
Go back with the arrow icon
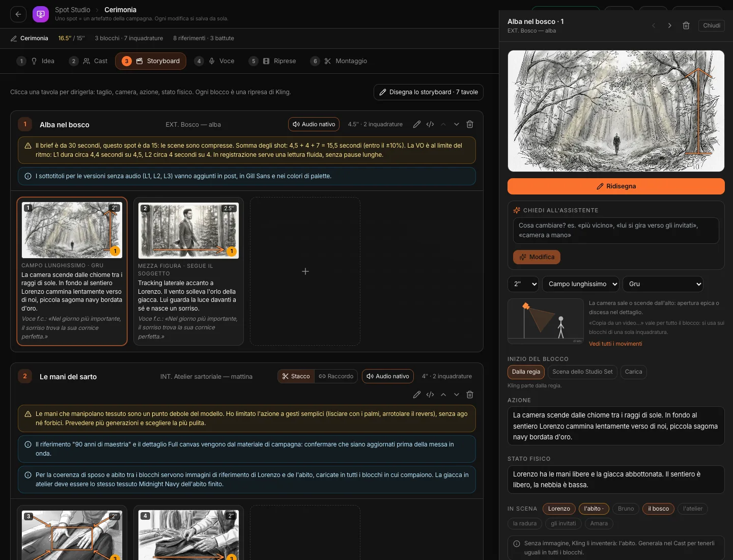coord(18,14)
